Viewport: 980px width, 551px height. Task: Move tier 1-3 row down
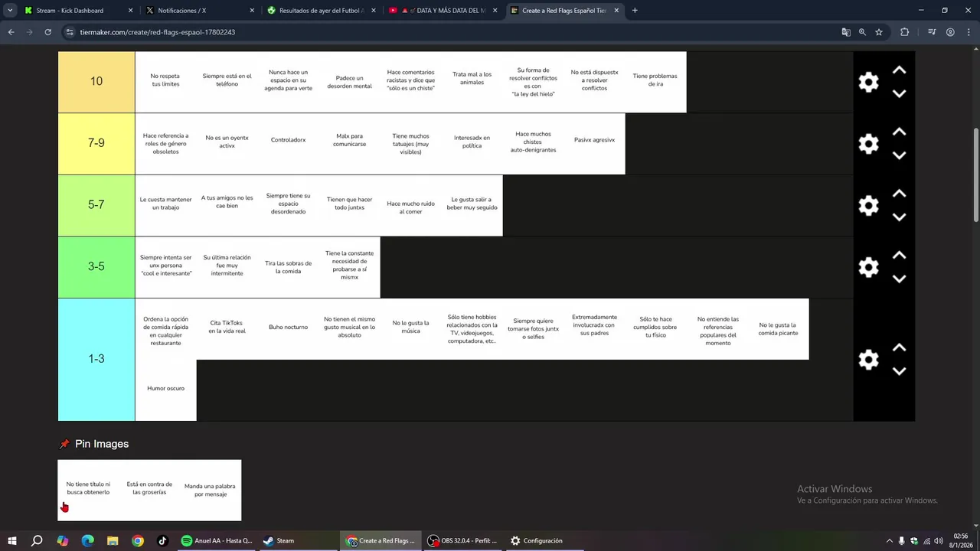(x=900, y=371)
